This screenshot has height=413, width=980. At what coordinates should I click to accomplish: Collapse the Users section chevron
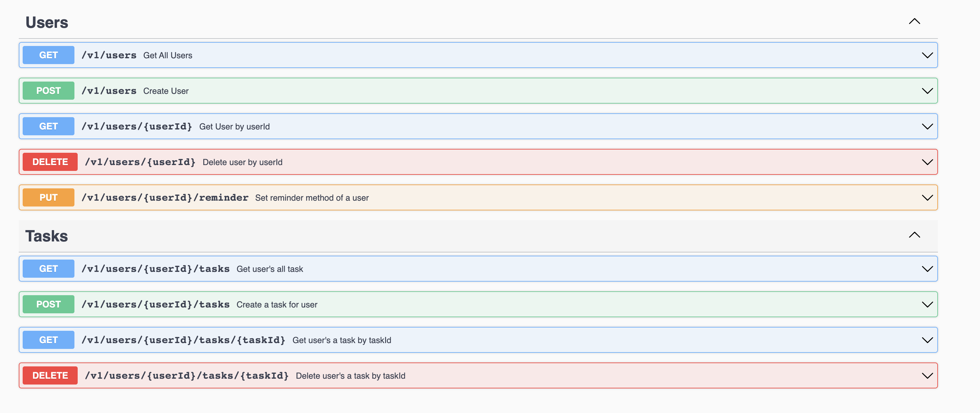(x=914, y=22)
